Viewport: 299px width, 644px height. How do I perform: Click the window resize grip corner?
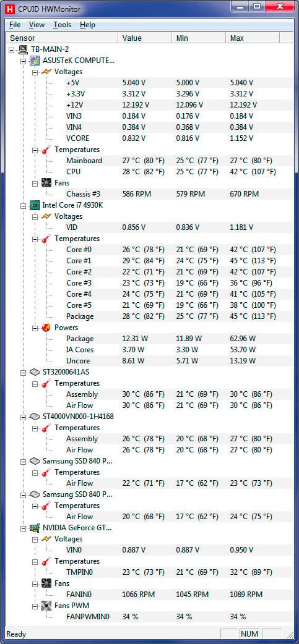coord(289,635)
